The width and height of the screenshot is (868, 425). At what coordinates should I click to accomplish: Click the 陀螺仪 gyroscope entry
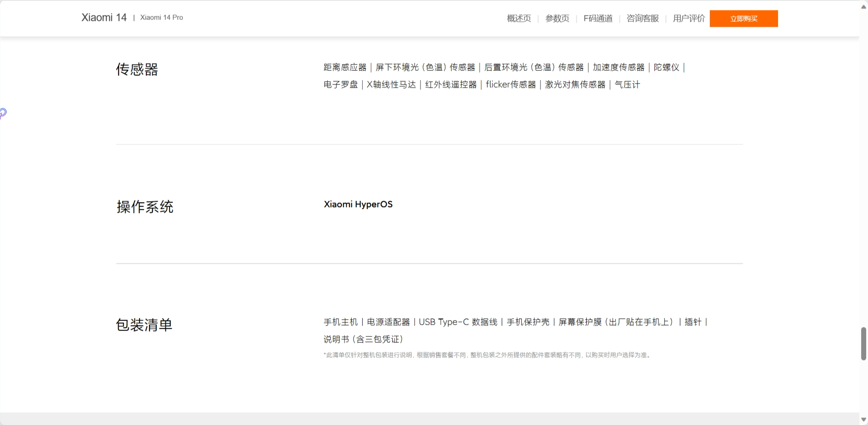[667, 68]
